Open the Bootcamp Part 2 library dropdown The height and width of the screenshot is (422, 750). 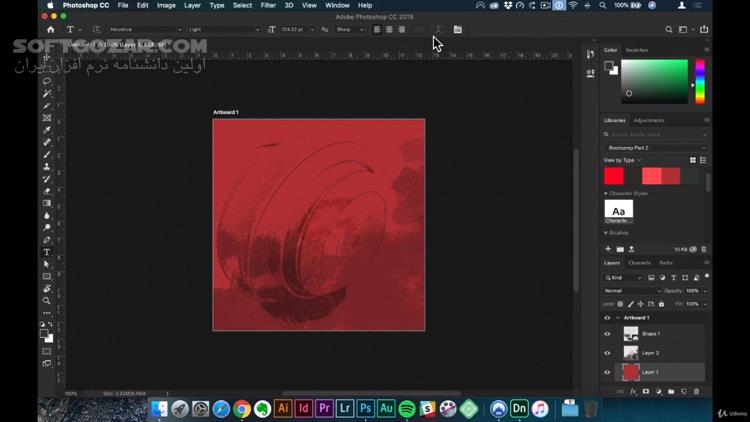click(655, 148)
